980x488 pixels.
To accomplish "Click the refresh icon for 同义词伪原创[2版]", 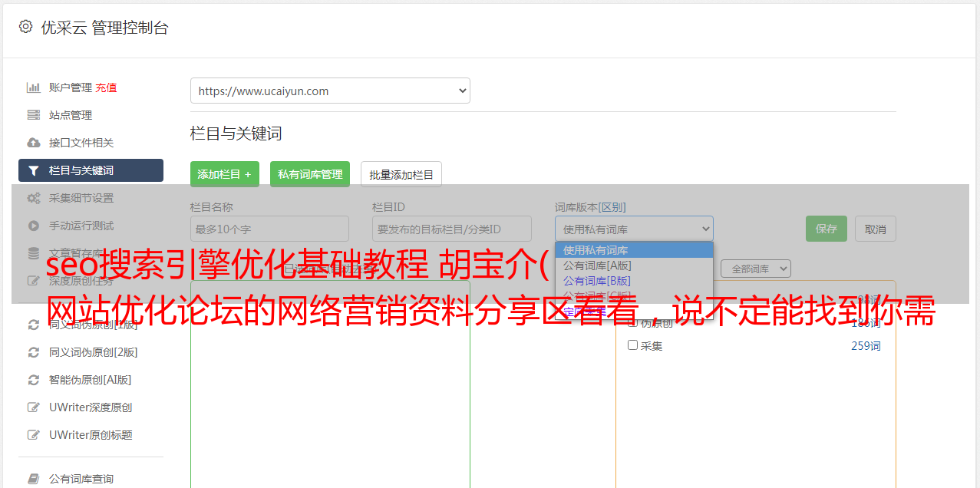I will tap(34, 352).
